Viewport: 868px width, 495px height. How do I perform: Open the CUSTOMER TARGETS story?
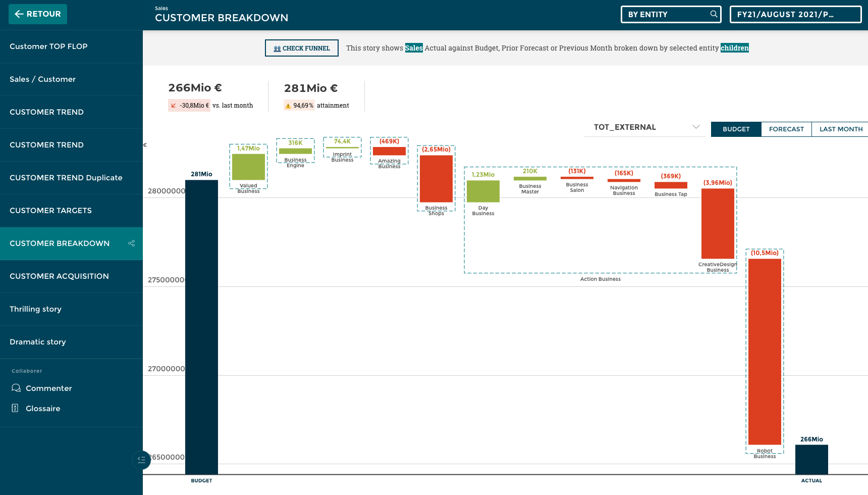click(50, 211)
